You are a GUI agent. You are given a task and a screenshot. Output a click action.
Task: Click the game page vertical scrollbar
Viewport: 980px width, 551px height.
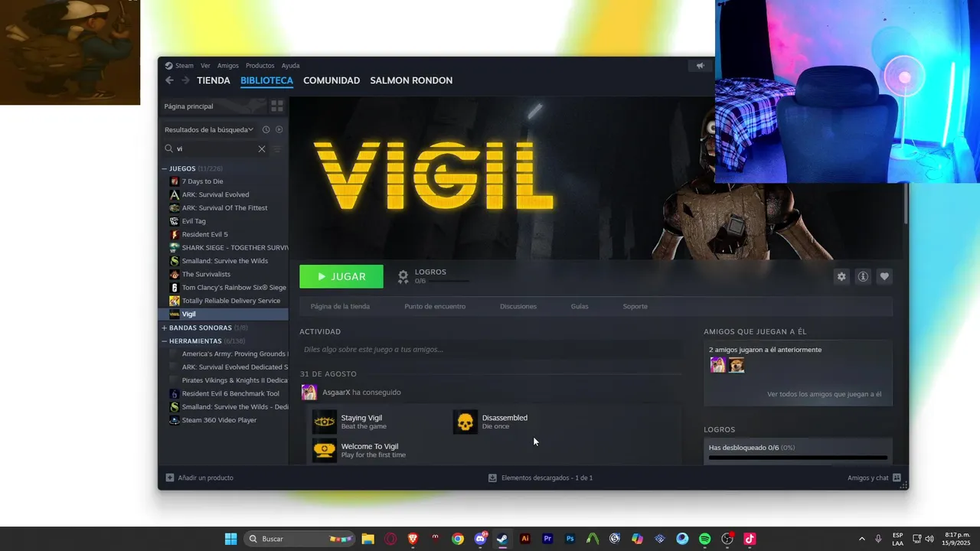[906, 203]
